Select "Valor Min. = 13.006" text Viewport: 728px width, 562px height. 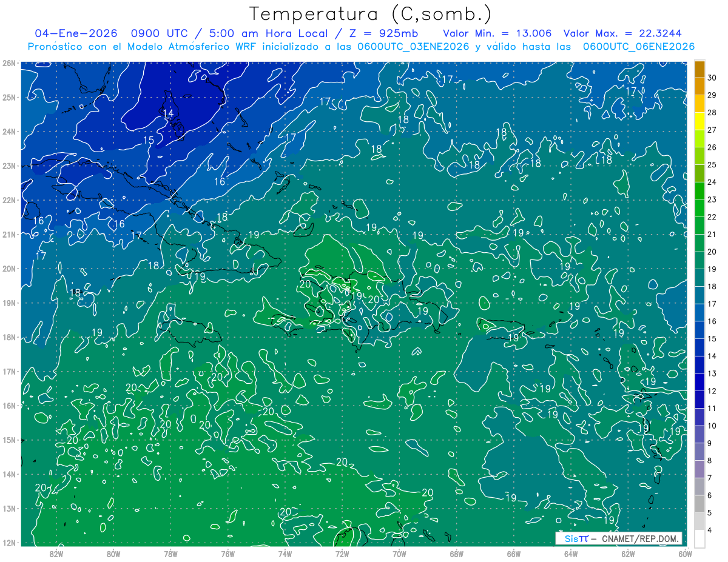click(497, 33)
